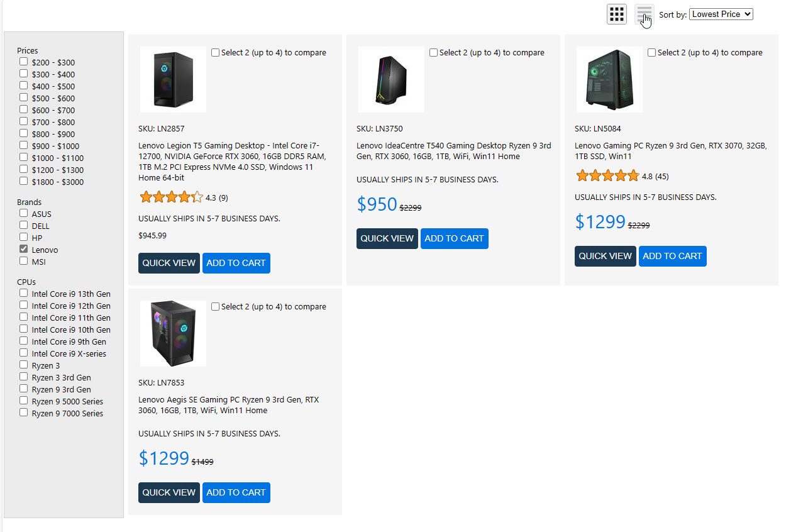Open Lenovo Gaming PC Ryzen 9 title link
The height and width of the screenshot is (532, 791).
tap(670, 151)
